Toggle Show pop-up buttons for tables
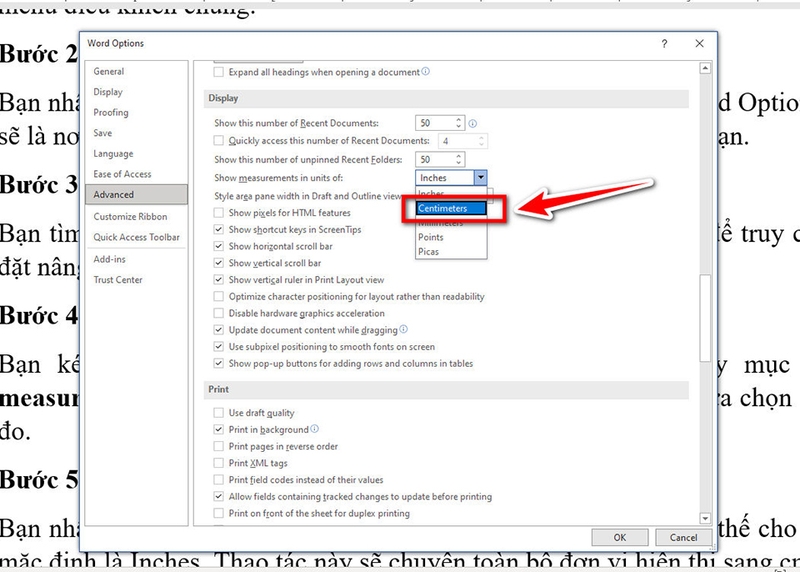800x572 pixels. tap(218, 363)
